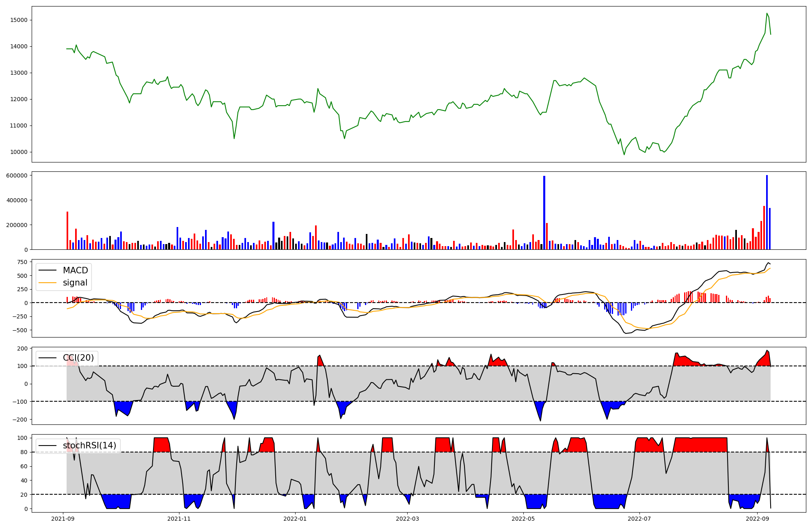
Task: Click the 2022-05 x-axis date label
Action: point(523,519)
